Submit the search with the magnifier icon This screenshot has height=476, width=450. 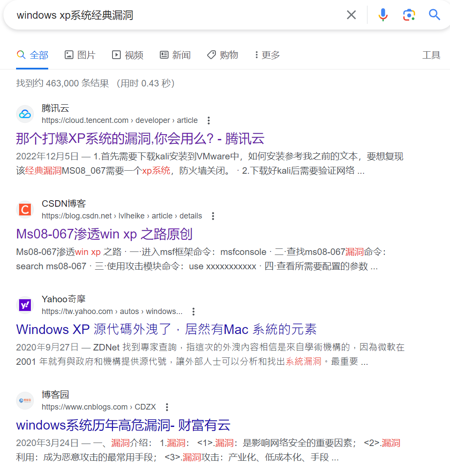point(434,15)
